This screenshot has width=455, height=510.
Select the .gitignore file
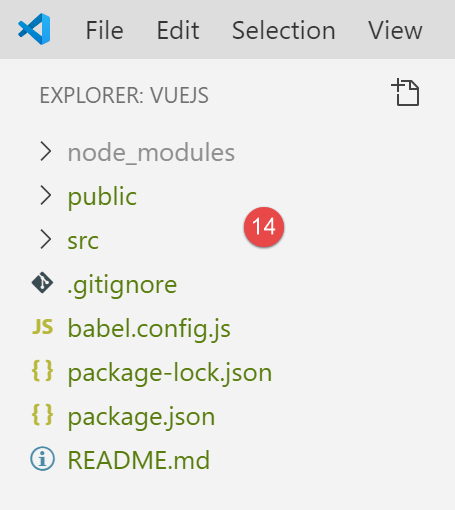click(x=122, y=286)
